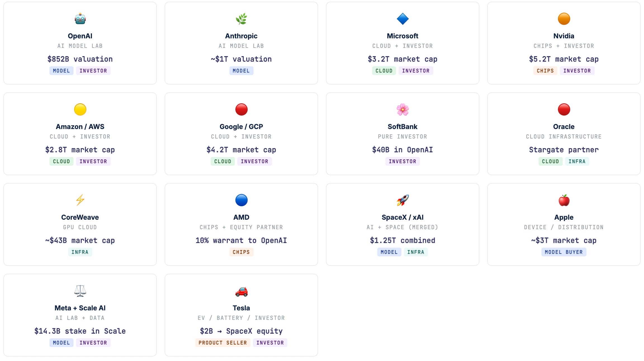Click the PRODUCT SELLER tag on Tesla
The width and height of the screenshot is (644, 361).
(223, 343)
